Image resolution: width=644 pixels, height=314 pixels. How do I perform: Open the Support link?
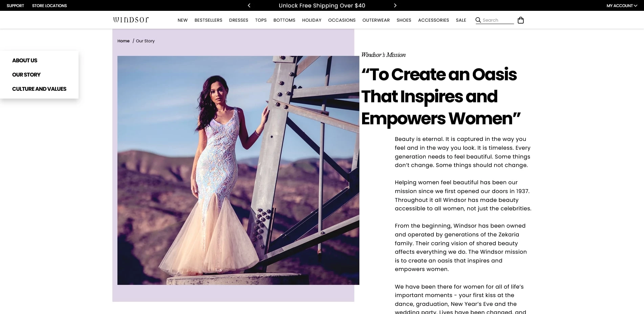(15, 5)
